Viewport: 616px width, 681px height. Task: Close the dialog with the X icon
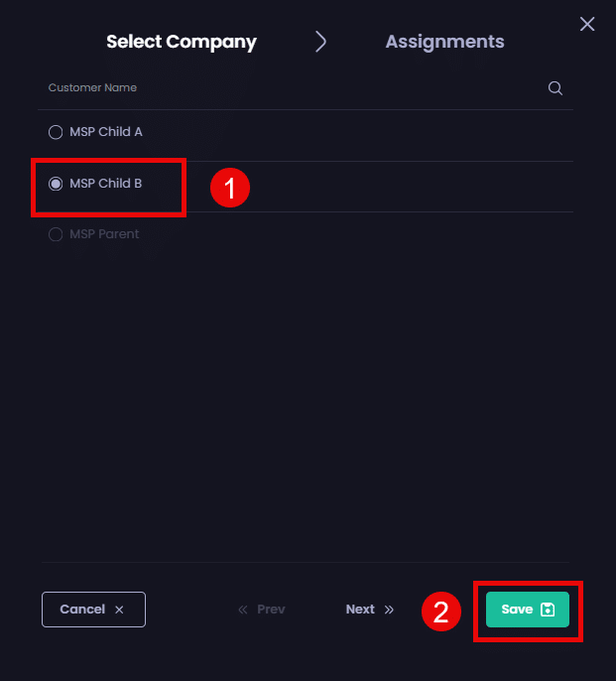point(587,24)
